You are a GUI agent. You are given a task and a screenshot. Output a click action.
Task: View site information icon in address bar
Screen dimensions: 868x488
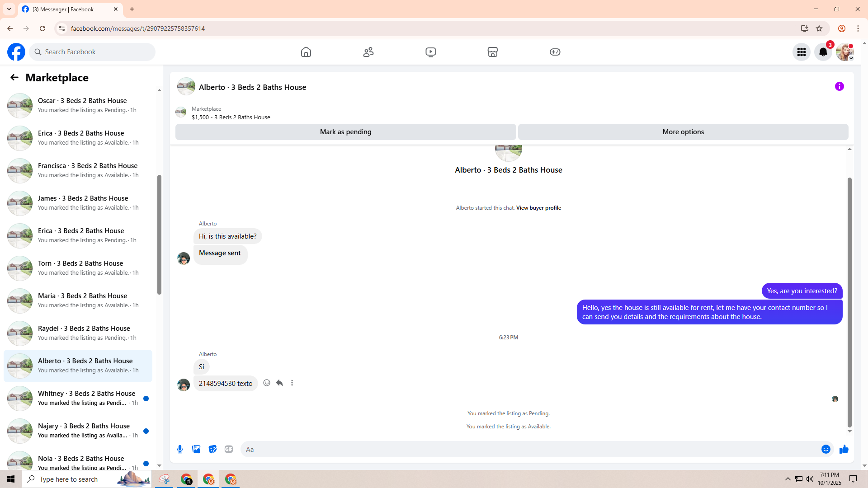[62, 28]
